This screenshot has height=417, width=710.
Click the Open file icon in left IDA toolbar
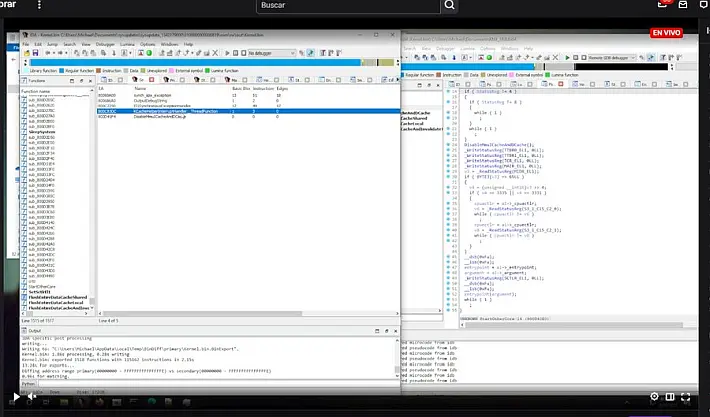coord(27,53)
